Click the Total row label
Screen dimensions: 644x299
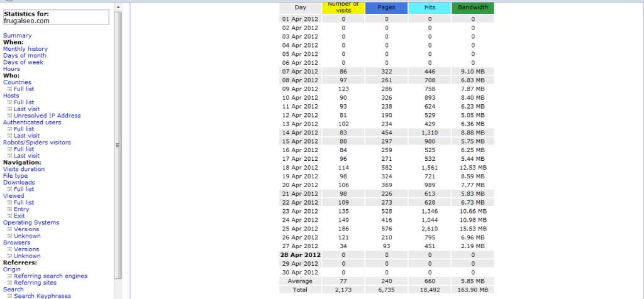pyautogui.click(x=300, y=290)
